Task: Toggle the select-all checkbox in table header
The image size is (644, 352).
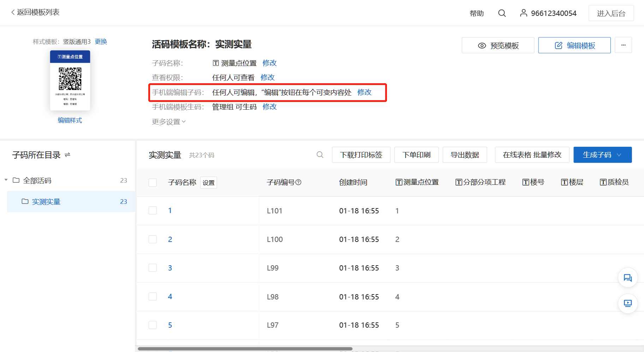Action: (153, 182)
